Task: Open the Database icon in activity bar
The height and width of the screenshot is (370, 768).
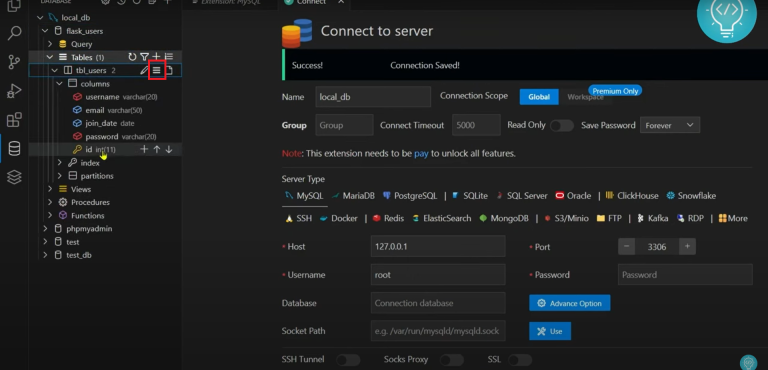Action: coord(14,148)
